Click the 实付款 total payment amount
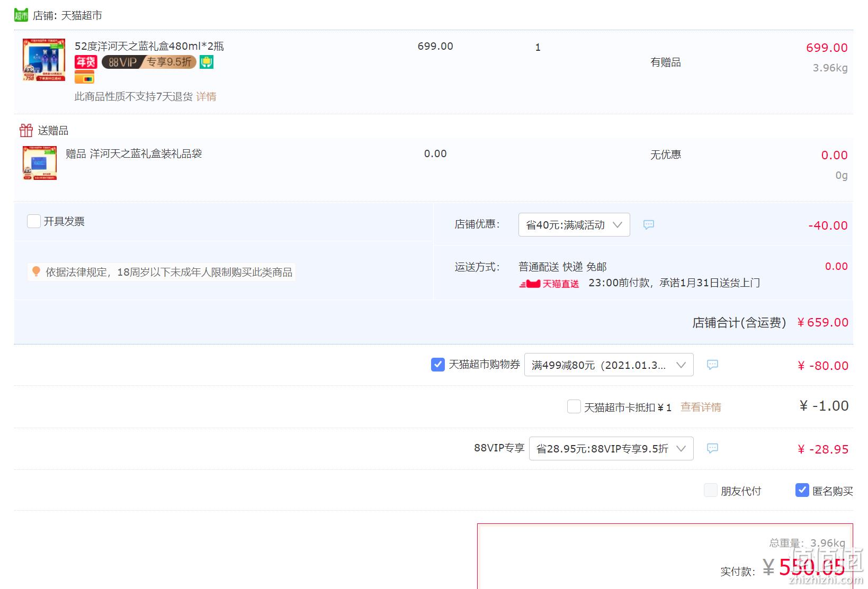This screenshot has width=868, height=589. (803, 567)
